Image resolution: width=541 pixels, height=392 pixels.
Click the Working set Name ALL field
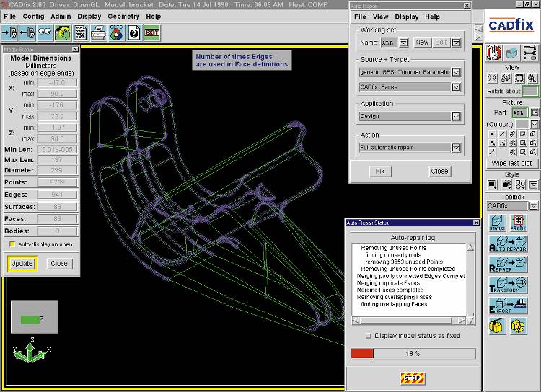(x=390, y=43)
